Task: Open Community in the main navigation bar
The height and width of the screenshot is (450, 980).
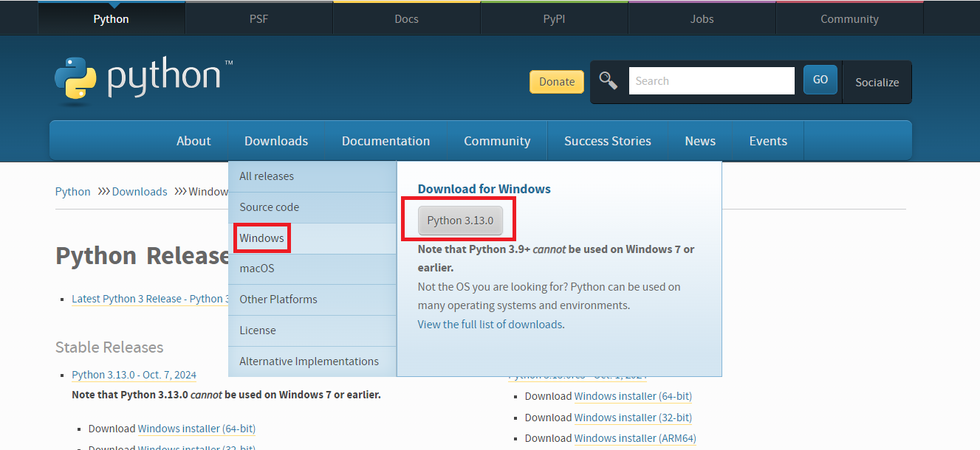Action: [497, 141]
